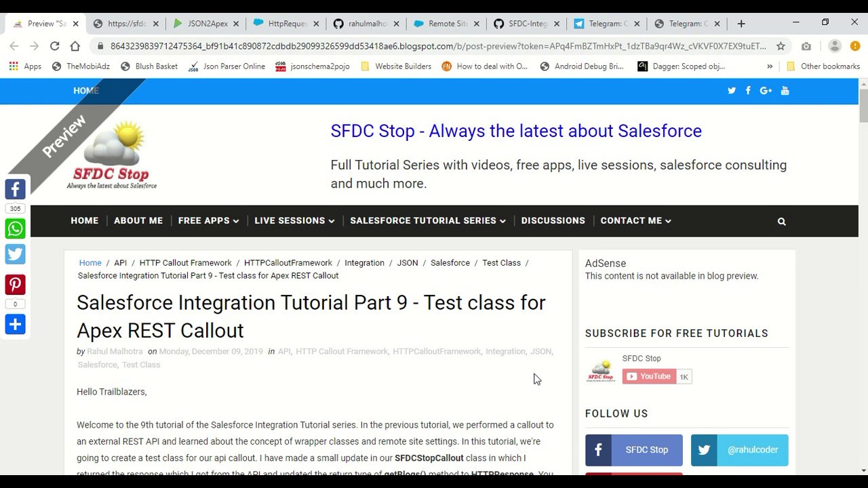
Task: Open the jsonschema2pojo bookmark
Action: pyautogui.click(x=313, y=66)
